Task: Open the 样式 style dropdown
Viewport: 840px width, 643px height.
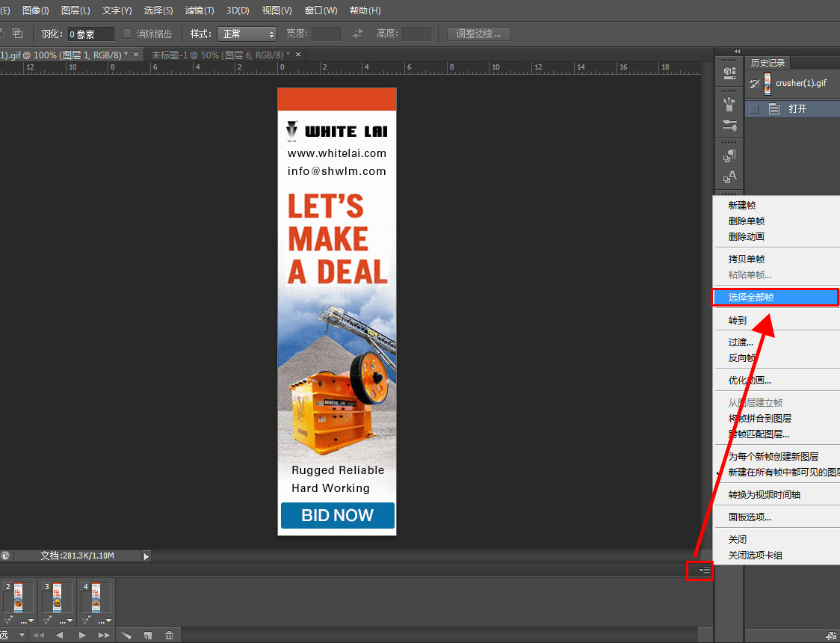Action: pyautogui.click(x=247, y=34)
